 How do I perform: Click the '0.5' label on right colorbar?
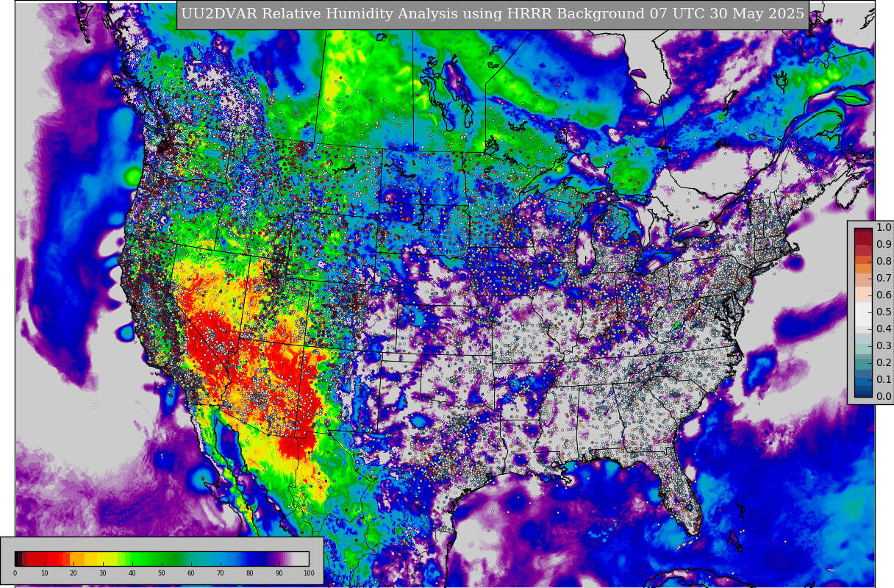[x=883, y=312]
